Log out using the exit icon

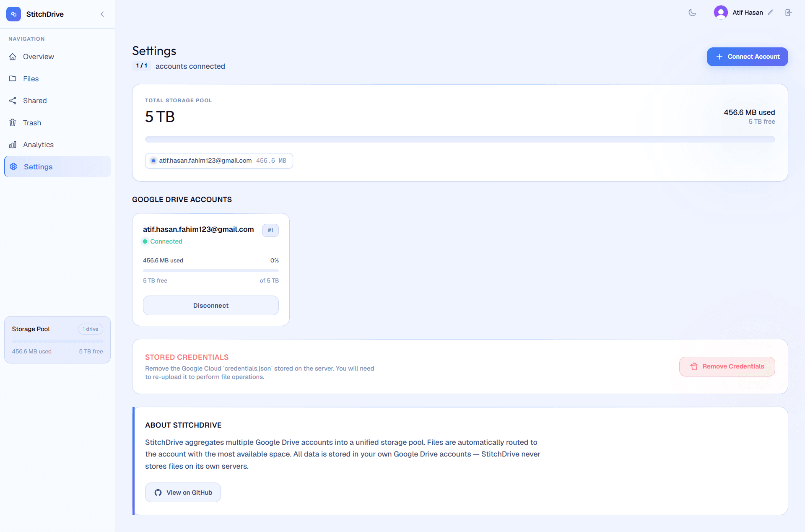788,13
